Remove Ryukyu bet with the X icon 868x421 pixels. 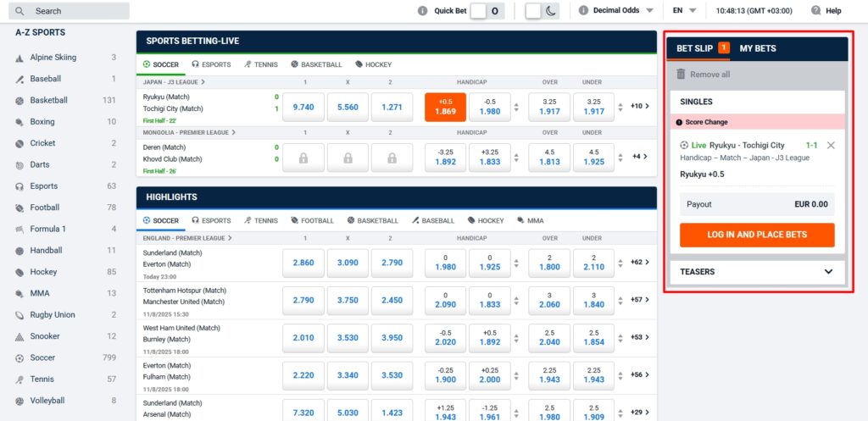tap(830, 146)
